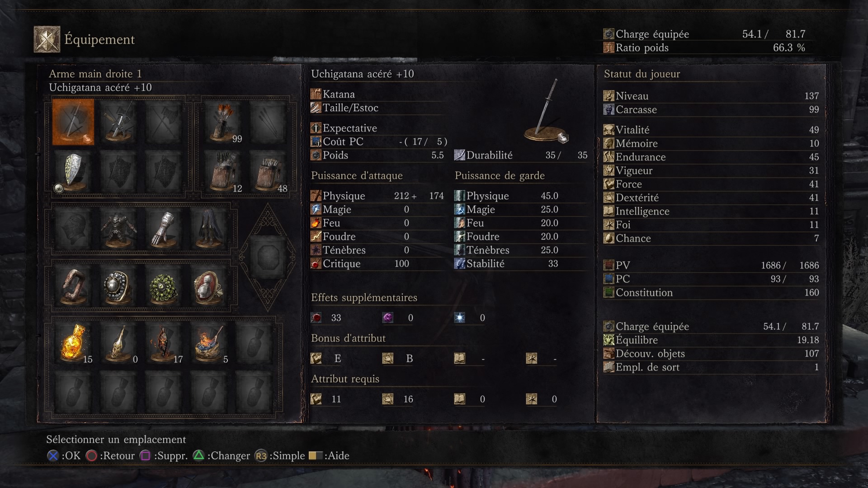Image resolution: width=868 pixels, height=488 pixels.
Task: Select the second right-hand weapon slot
Action: point(118,122)
